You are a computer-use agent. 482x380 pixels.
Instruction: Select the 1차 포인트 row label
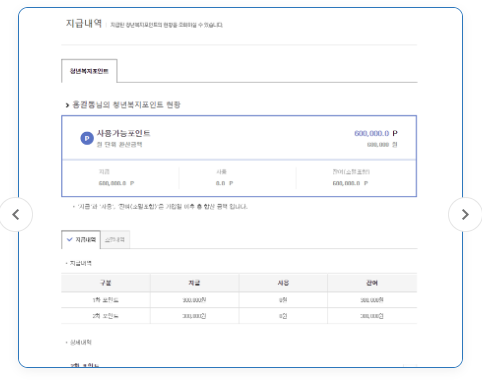[105, 300]
